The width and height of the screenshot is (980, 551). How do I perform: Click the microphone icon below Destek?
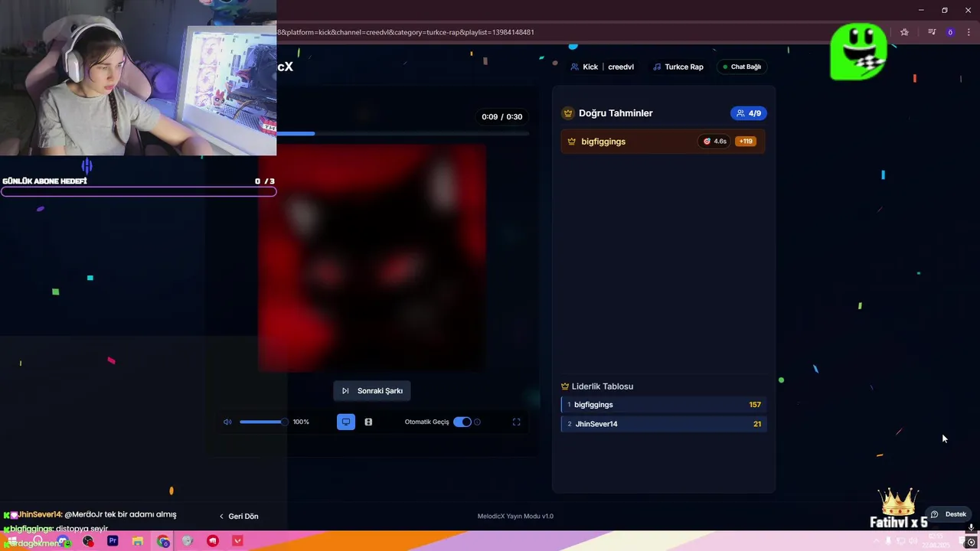(972, 527)
